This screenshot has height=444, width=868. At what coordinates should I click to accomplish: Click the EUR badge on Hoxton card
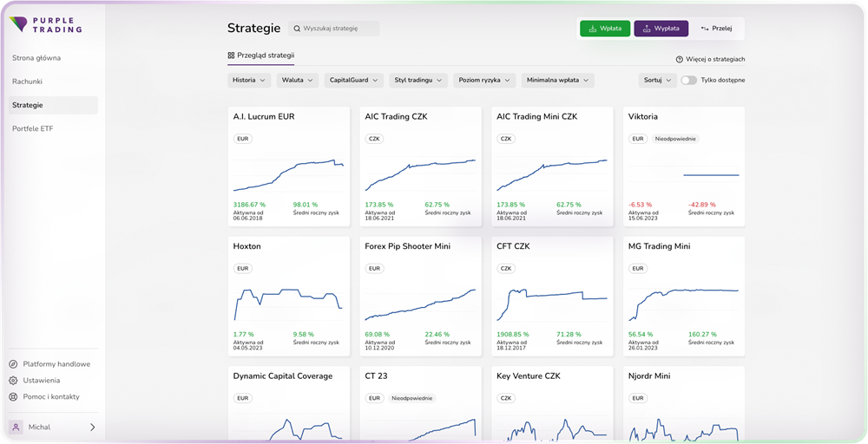tap(243, 269)
